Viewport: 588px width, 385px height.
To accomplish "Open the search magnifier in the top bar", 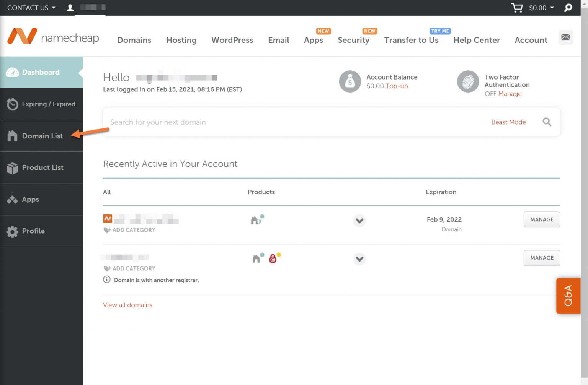I will click(x=568, y=8).
